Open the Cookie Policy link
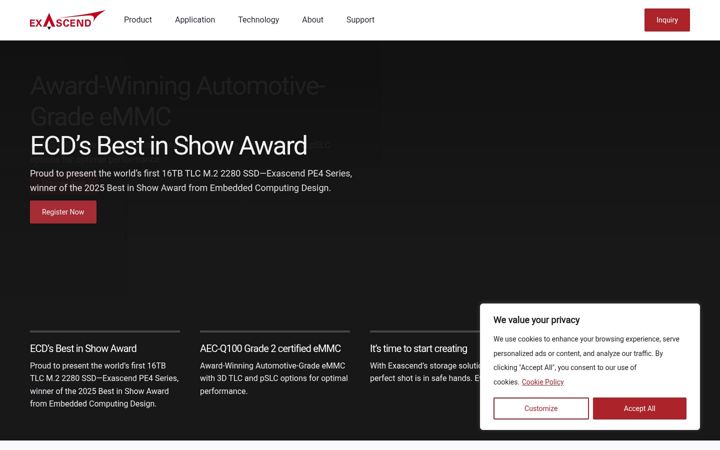The image size is (720, 450). (542, 382)
